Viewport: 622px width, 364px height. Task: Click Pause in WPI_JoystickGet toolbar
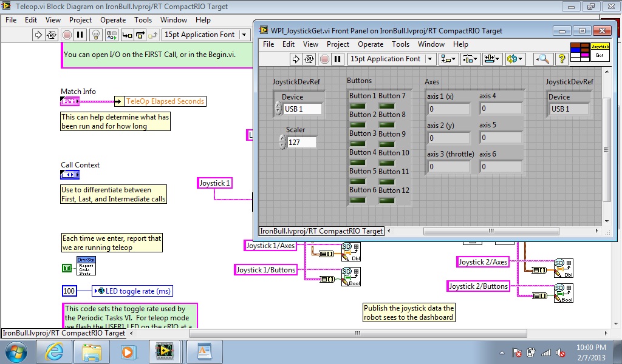(338, 59)
